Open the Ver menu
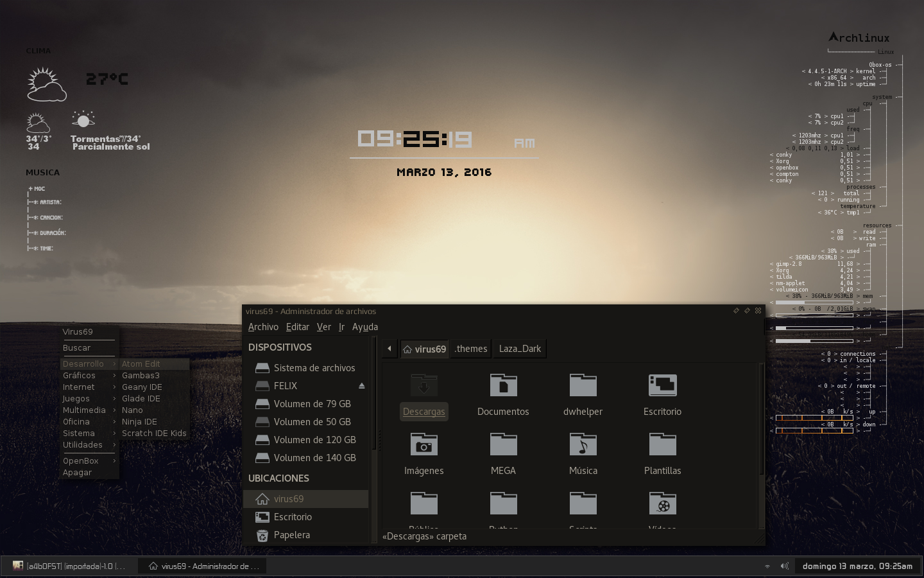Viewport: 924px width, 578px height. 324,327
